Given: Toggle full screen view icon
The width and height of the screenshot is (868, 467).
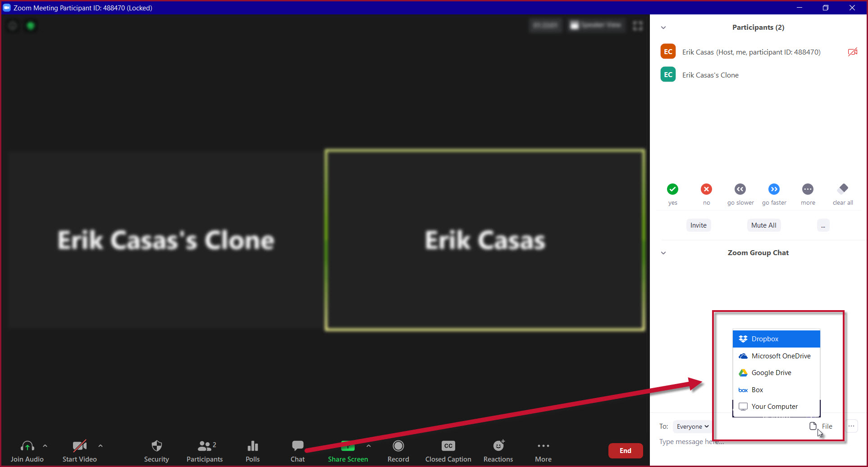Looking at the screenshot, I should pyautogui.click(x=638, y=26).
